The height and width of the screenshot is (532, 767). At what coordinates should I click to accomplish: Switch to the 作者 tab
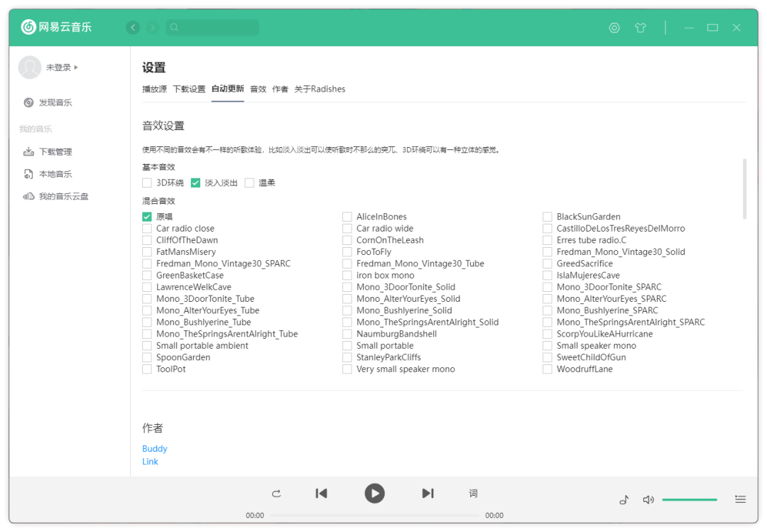pyautogui.click(x=281, y=89)
